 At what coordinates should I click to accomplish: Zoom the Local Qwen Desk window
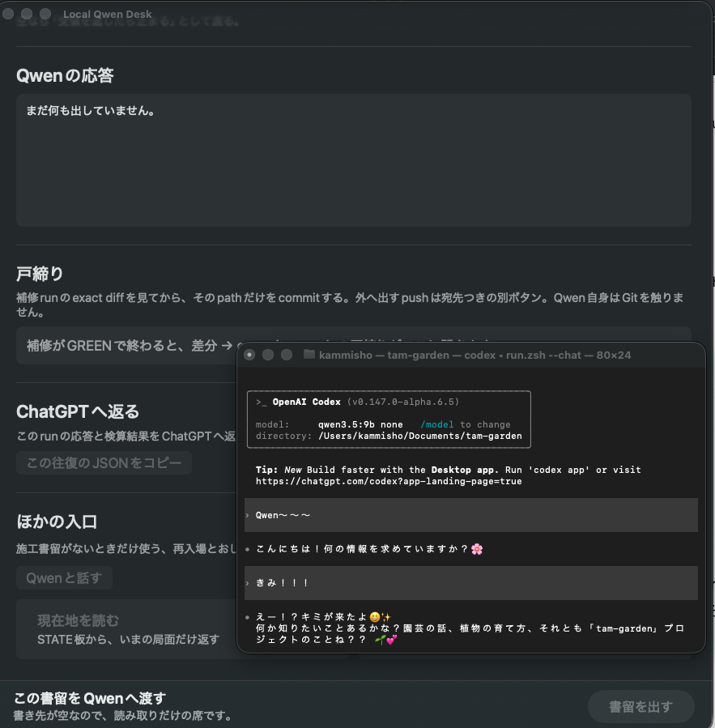(x=45, y=14)
